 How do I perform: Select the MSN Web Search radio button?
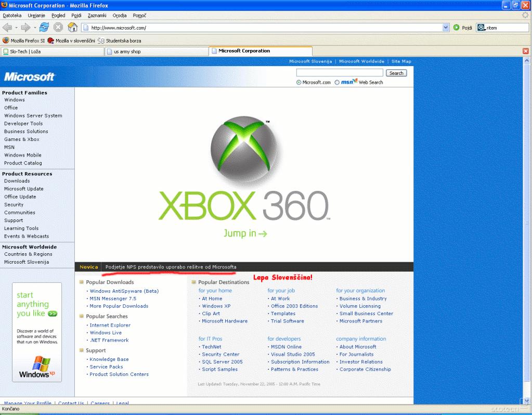[x=337, y=83]
